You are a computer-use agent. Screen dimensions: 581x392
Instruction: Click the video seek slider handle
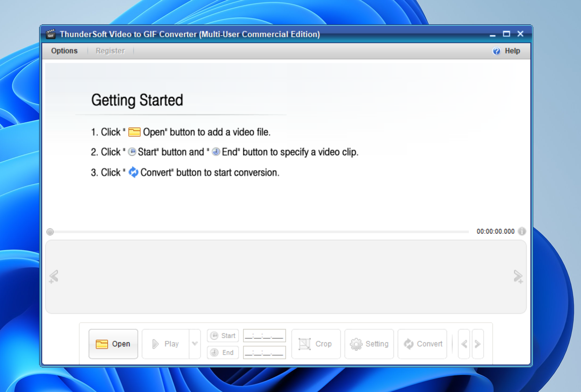[x=50, y=232]
